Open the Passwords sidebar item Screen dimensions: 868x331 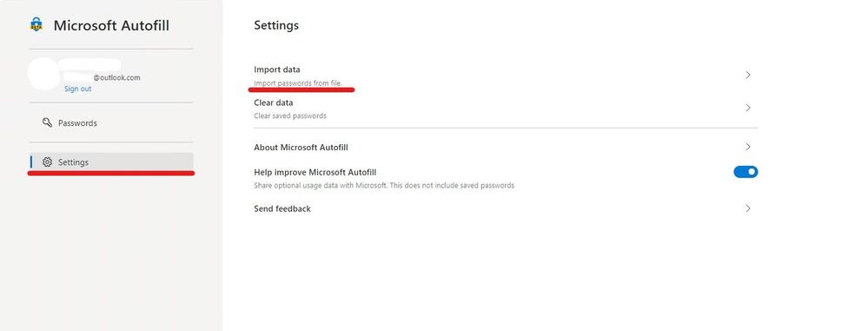111,122
